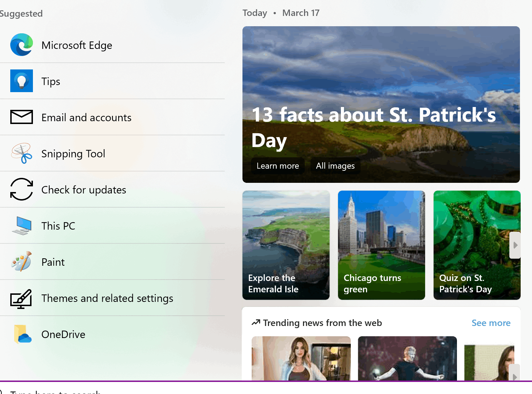Select the Microsoft Edge text label
Screen dimensions: 532x394
77,45
